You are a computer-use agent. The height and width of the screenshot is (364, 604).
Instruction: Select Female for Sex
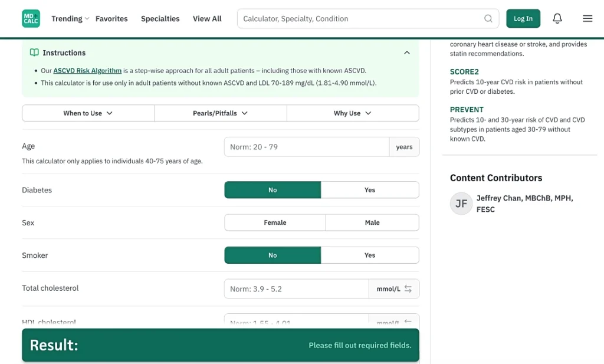pyautogui.click(x=275, y=222)
